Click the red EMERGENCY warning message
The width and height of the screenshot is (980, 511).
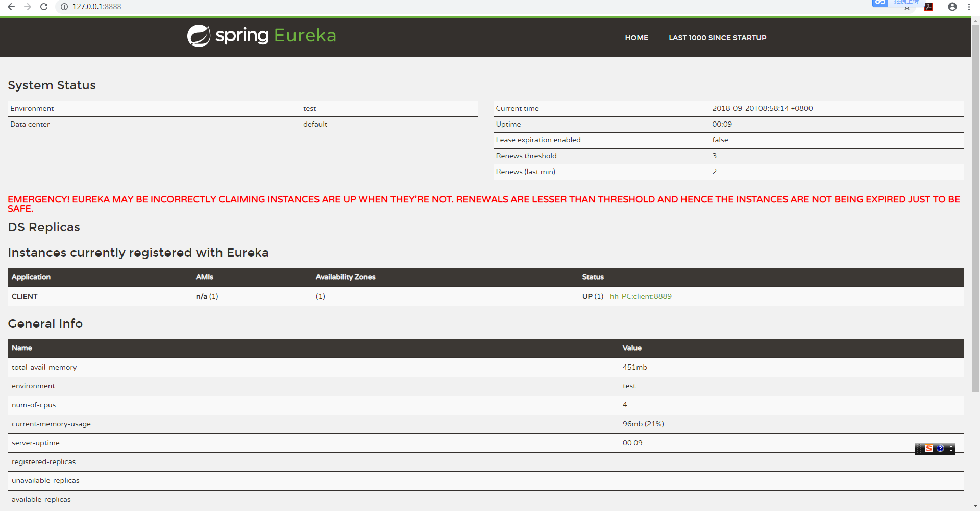pos(484,204)
